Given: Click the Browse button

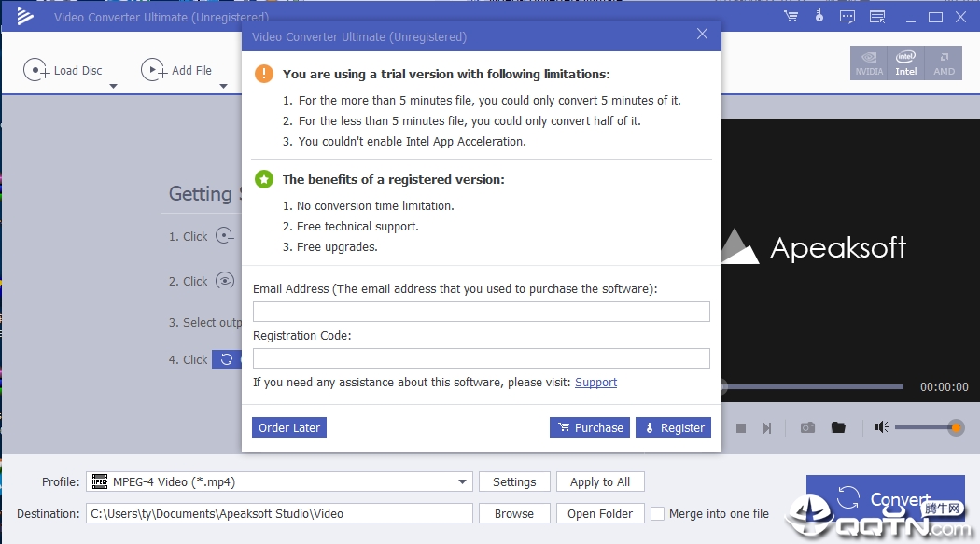Looking at the screenshot, I should [514, 513].
